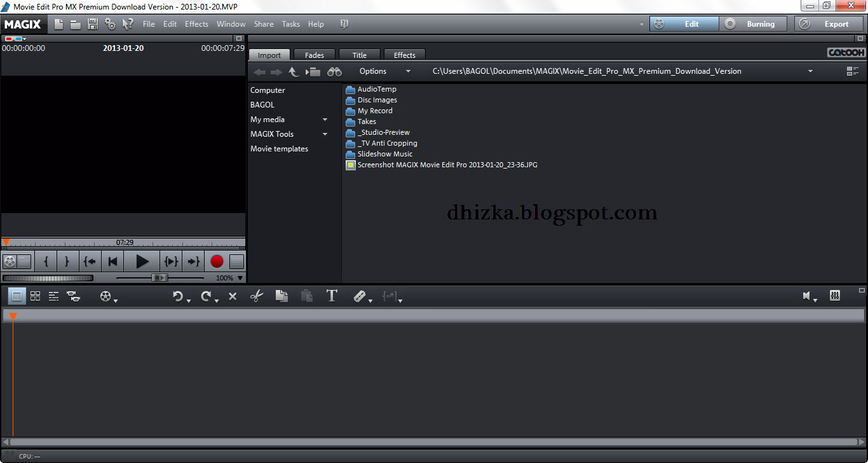Viewport: 868px width, 463px height.
Task: Create a new project with page icon
Action: pyautogui.click(x=59, y=24)
